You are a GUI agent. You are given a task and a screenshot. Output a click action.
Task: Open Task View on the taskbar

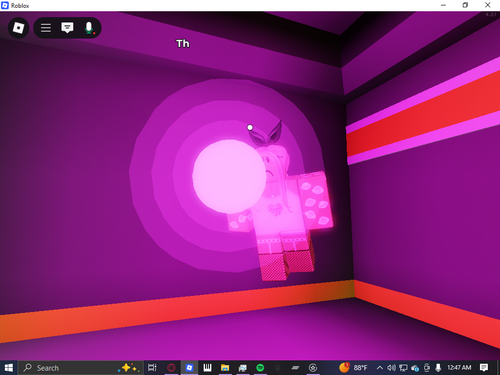[152, 368]
